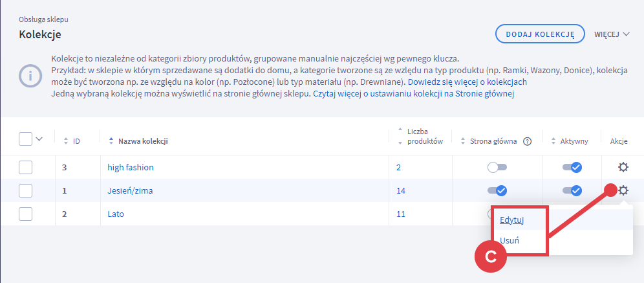
Task: Open the bulk selection arrow by header checkbox
Action: 39,139
